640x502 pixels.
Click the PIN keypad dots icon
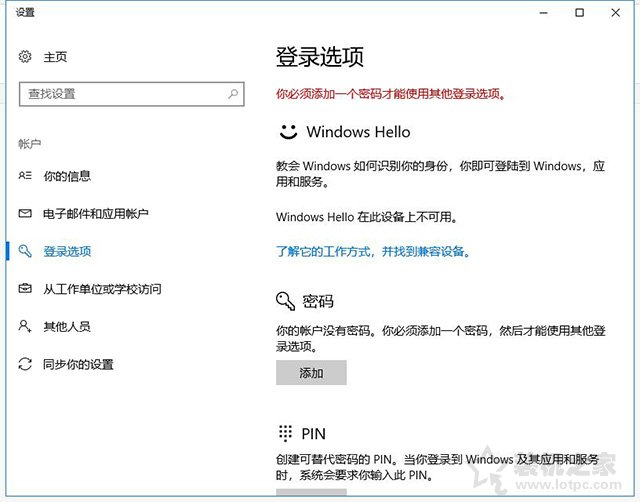(286, 434)
